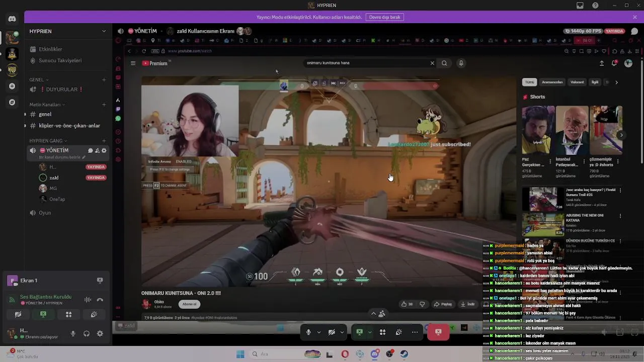The width and height of the screenshot is (644, 362).
Task: Open the Discover servers compass icon
Action: click(12, 102)
